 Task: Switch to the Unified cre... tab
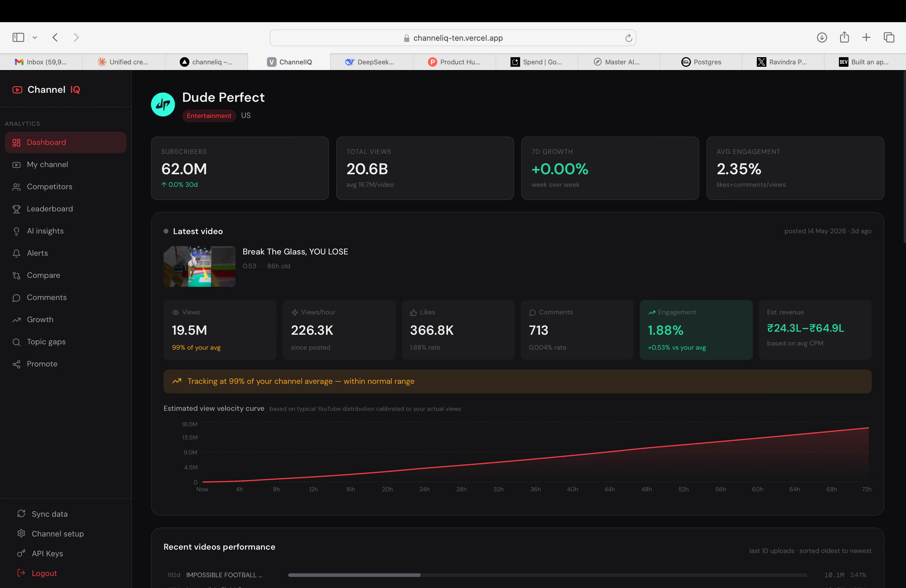[x=124, y=62]
